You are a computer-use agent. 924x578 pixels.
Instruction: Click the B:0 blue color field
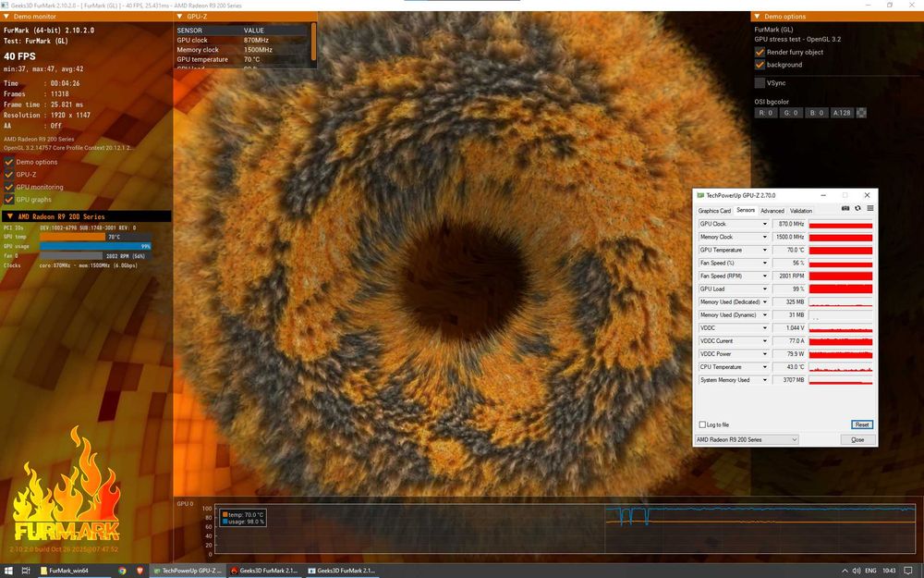click(816, 113)
